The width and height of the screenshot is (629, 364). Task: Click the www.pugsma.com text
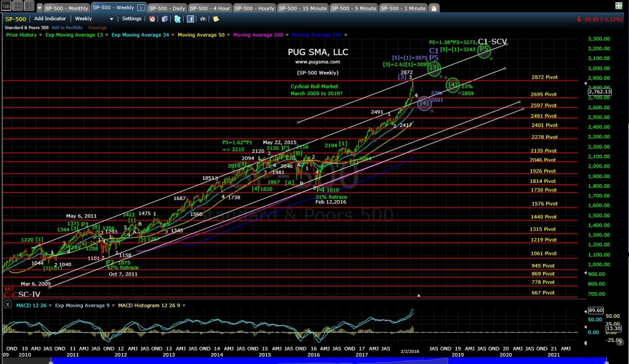[318, 62]
